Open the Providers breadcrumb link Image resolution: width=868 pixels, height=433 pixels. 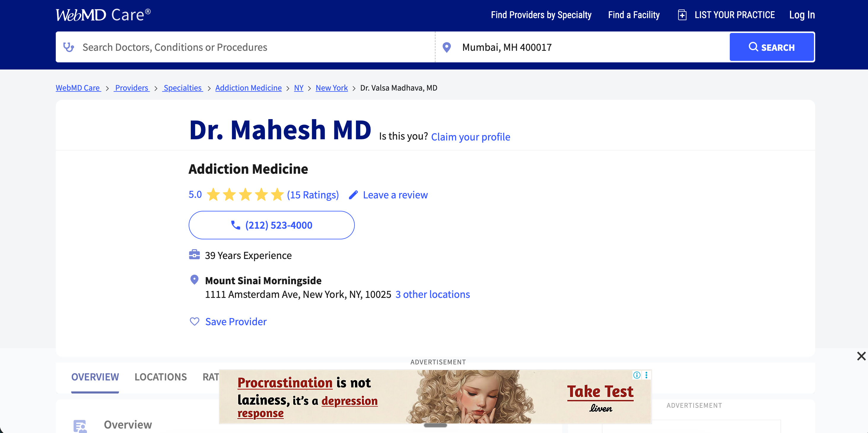131,88
